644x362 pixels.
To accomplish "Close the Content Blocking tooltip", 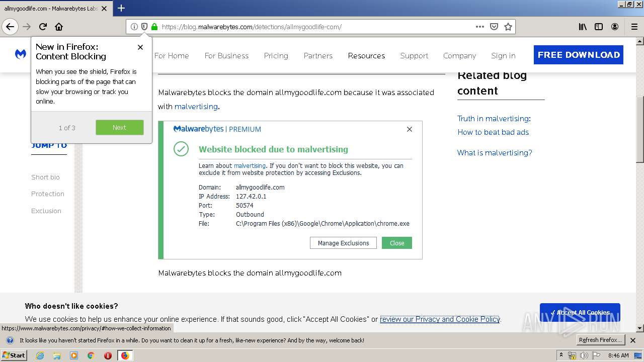I will (140, 47).
